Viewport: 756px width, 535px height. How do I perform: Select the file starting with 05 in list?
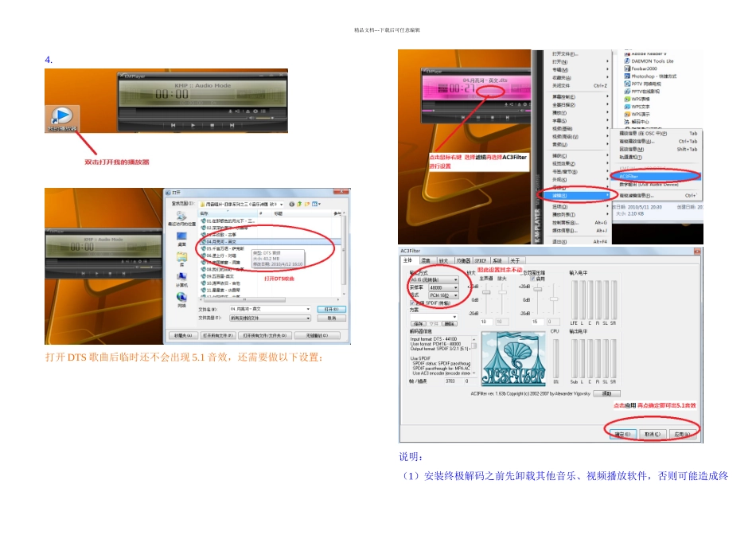(223, 248)
